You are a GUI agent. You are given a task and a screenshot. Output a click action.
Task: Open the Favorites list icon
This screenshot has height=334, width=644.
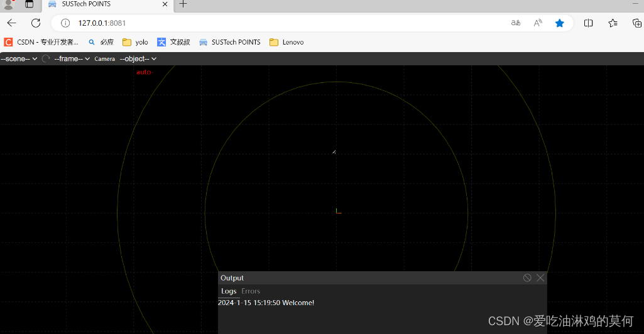(x=613, y=23)
